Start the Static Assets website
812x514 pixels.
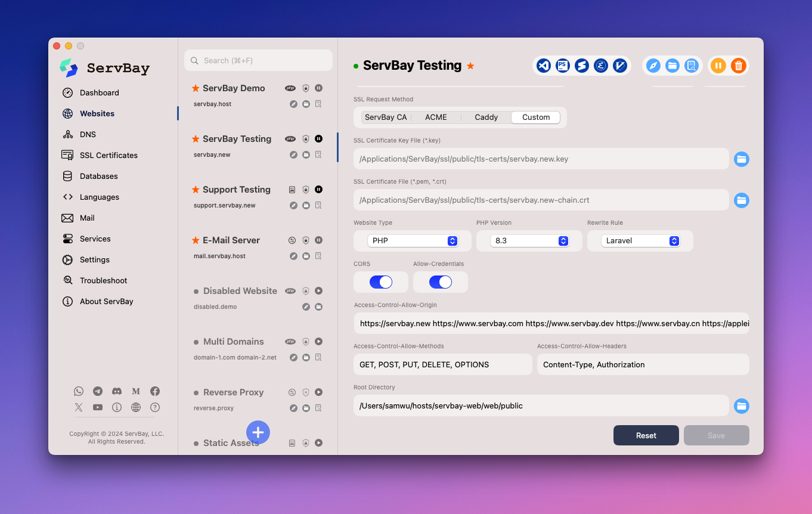[318, 442]
